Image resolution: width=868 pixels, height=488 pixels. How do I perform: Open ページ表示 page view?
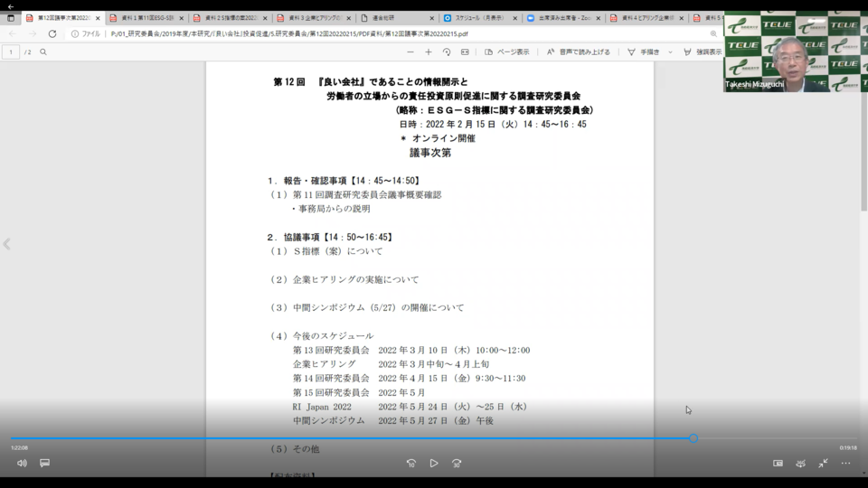[x=507, y=52]
